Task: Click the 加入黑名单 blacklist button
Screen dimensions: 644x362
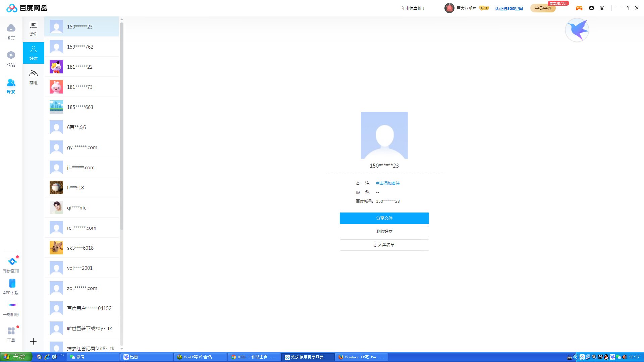Action: point(384,245)
